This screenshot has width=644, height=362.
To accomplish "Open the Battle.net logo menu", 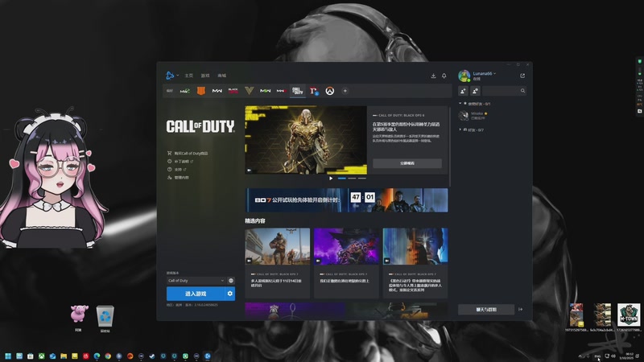I will coord(170,76).
